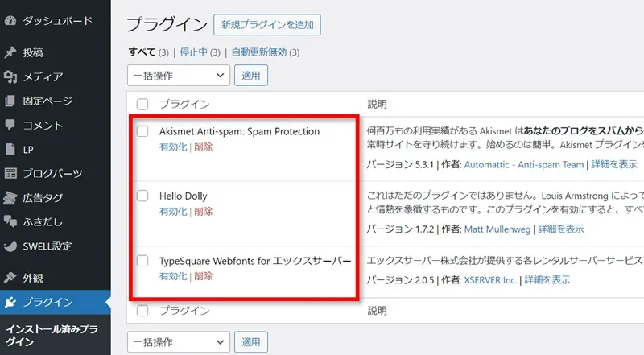This screenshot has width=644, height=355.
Task: Tick the Hello Dolly plugin checkbox
Action: point(142,196)
